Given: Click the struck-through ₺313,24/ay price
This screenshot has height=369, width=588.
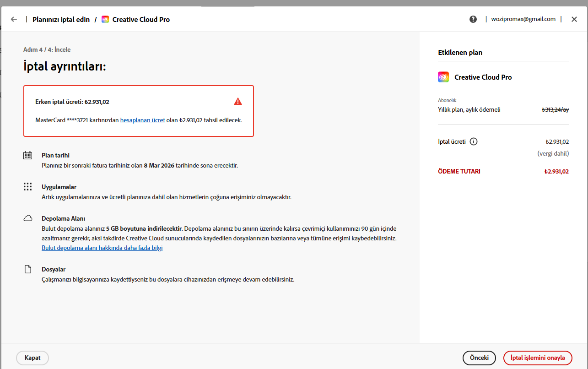Looking at the screenshot, I should tap(555, 110).
